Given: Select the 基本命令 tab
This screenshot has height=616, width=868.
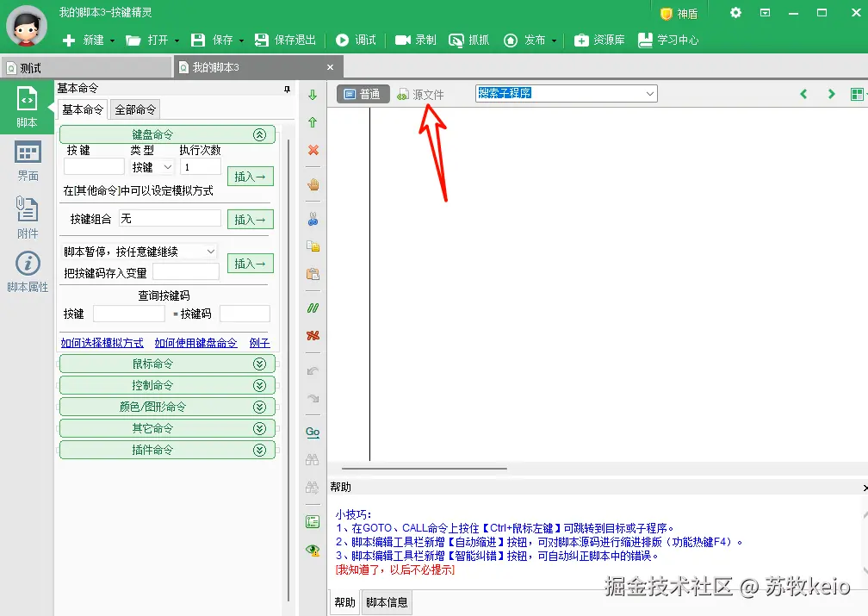Looking at the screenshot, I should (83, 109).
